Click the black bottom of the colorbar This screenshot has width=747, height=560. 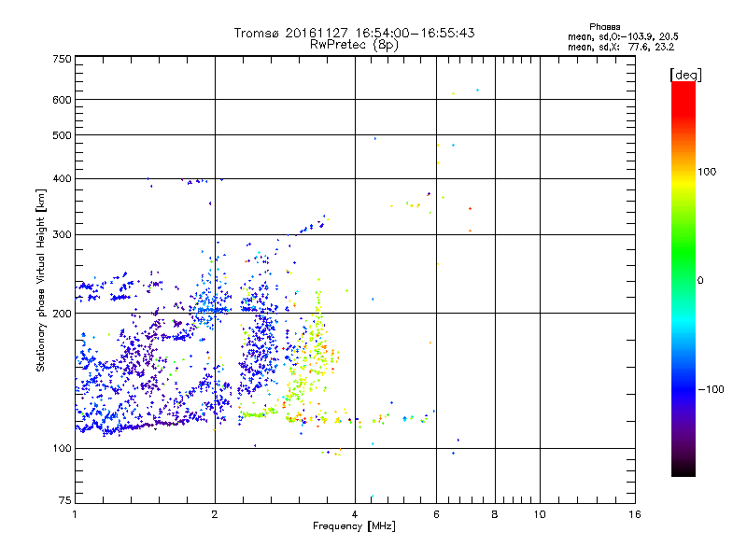tap(684, 469)
